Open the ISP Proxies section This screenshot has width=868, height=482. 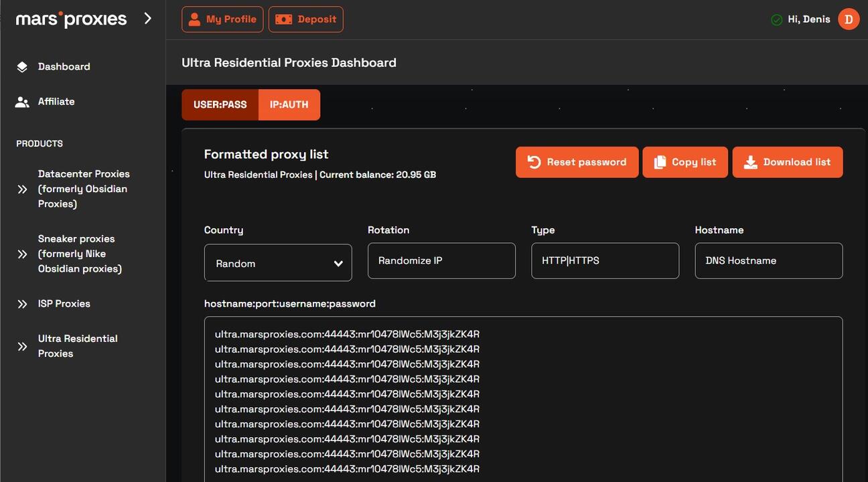pos(64,304)
